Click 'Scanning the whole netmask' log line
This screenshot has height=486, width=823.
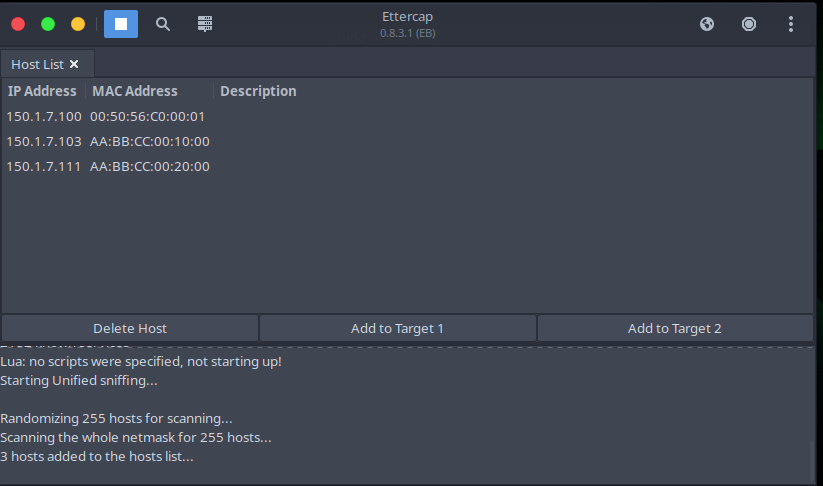(x=136, y=437)
